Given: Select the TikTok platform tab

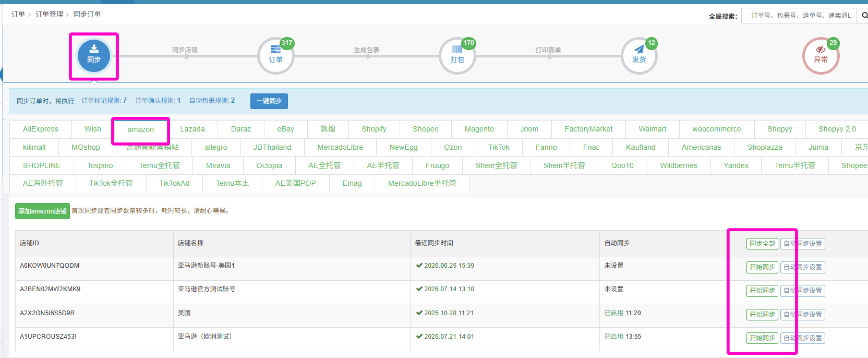Looking at the screenshot, I should pyautogui.click(x=499, y=147).
